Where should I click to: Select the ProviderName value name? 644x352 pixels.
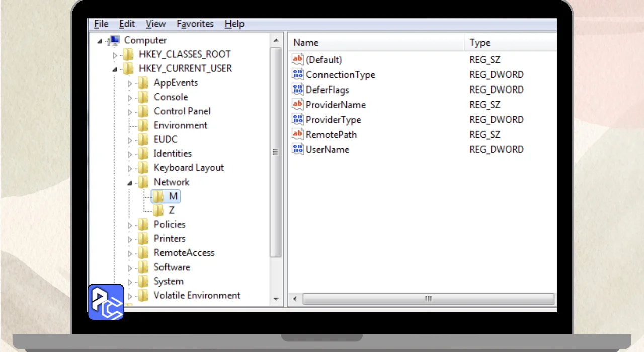[x=336, y=105]
